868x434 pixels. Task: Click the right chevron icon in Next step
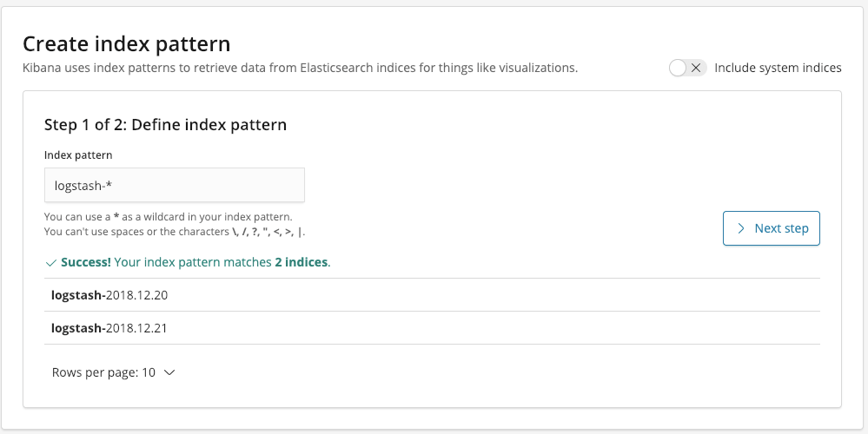[741, 228]
